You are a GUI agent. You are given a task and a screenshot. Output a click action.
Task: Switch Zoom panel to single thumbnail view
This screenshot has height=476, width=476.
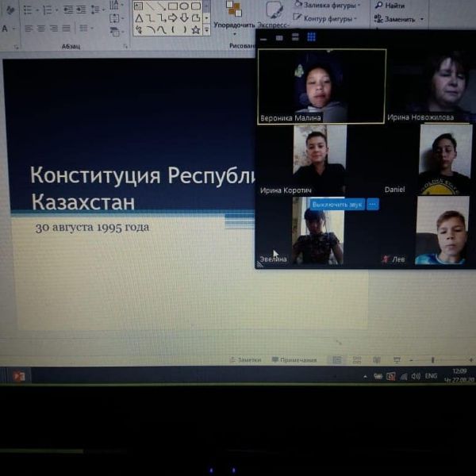pos(279,36)
